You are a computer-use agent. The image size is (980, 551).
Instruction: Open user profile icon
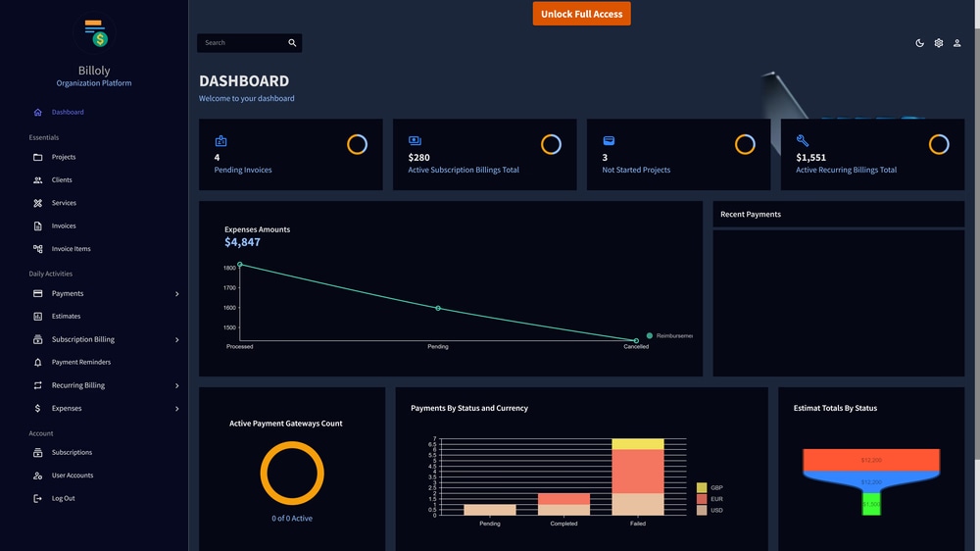coord(956,43)
